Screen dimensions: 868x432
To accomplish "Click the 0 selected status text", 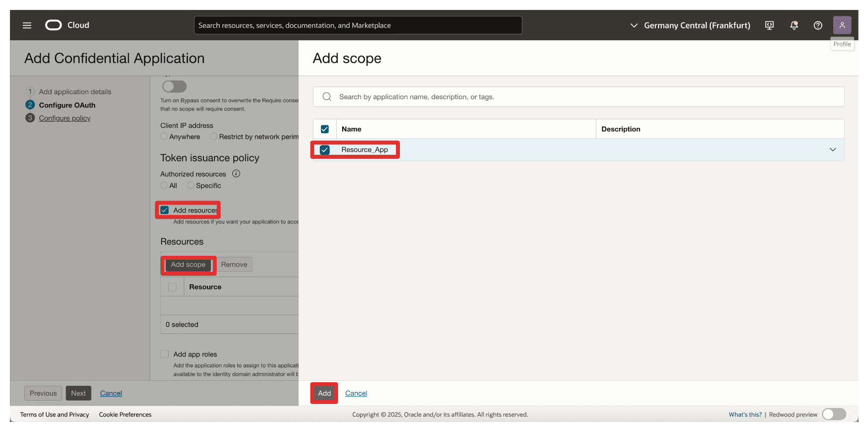I will [182, 324].
